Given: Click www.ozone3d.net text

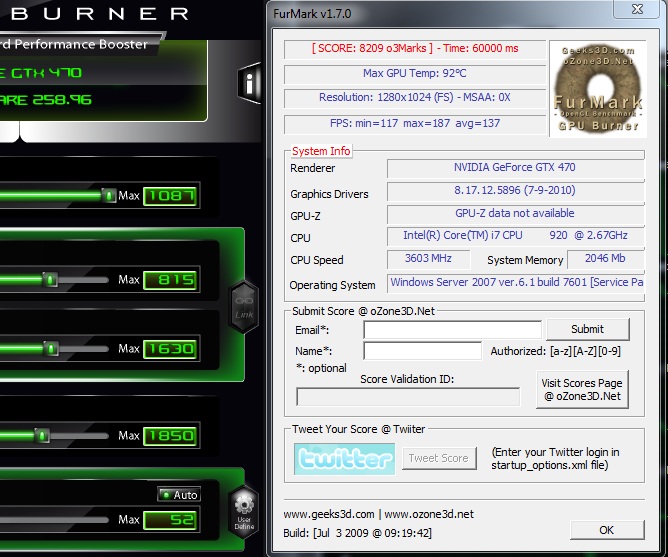Looking at the screenshot, I should tap(429, 514).
